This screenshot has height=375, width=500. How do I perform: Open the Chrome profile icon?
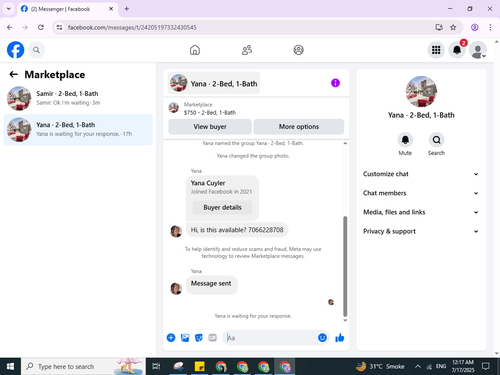475,27
